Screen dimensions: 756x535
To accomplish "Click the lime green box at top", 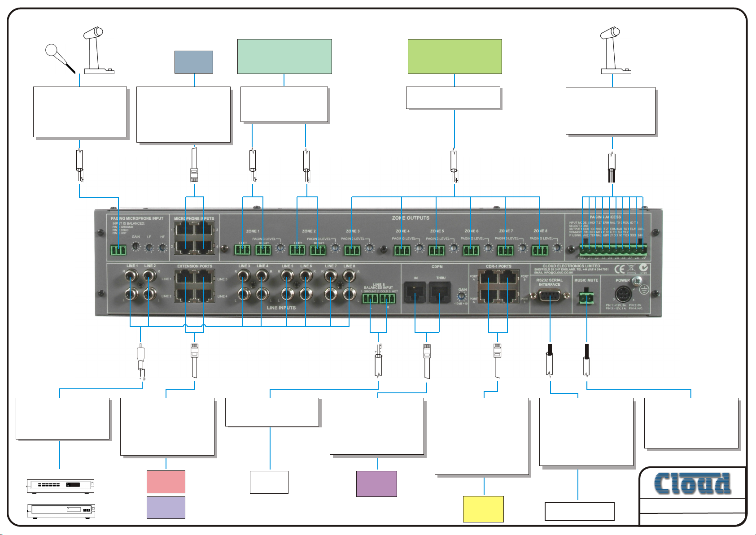I will click(454, 57).
